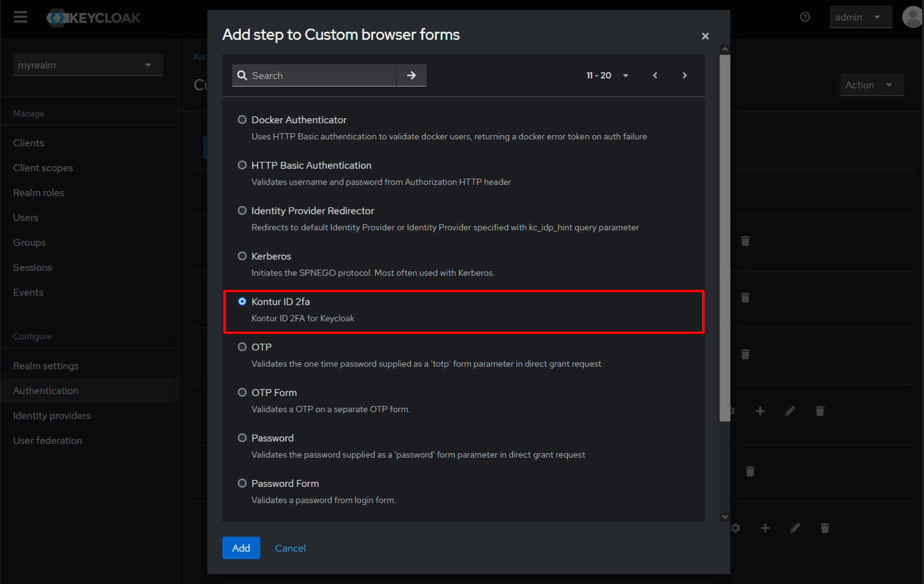The height and width of the screenshot is (584, 924).
Task: Close the Add step dialog
Action: (x=705, y=36)
